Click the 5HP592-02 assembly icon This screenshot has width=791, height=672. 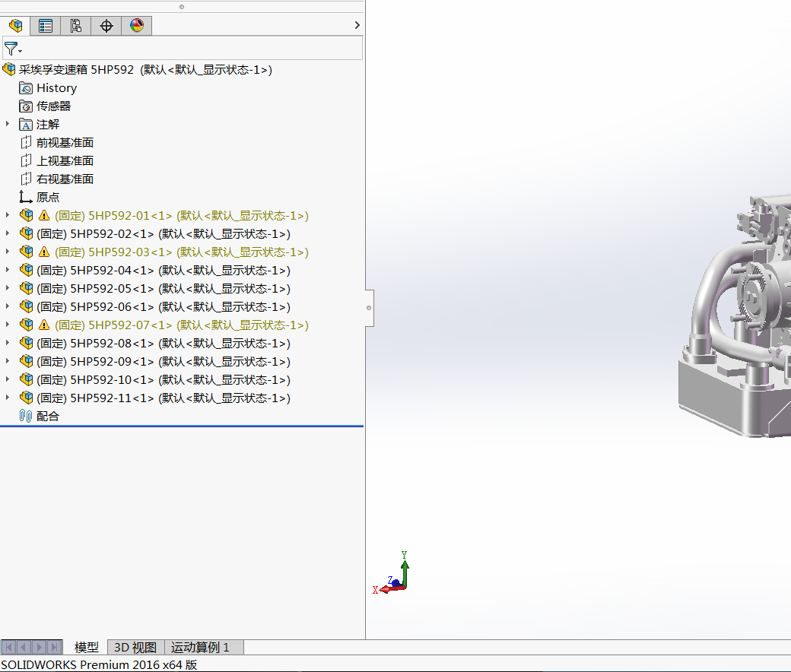click(x=26, y=233)
